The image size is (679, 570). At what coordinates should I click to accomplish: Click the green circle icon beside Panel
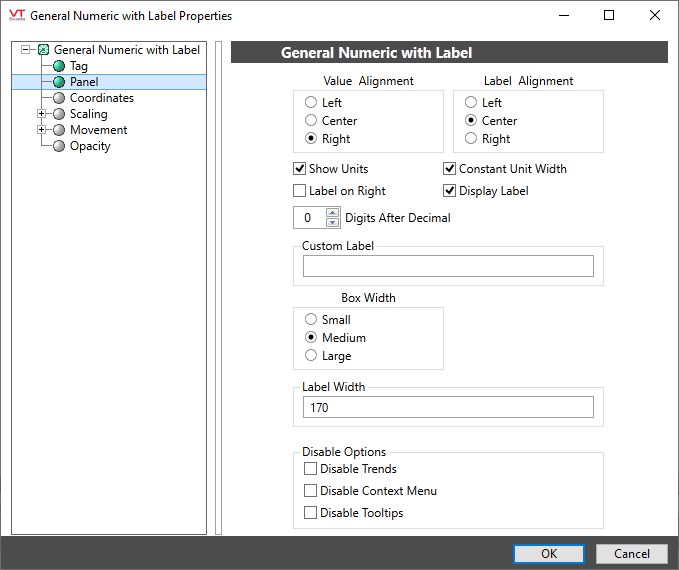click(x=59, y=82)
